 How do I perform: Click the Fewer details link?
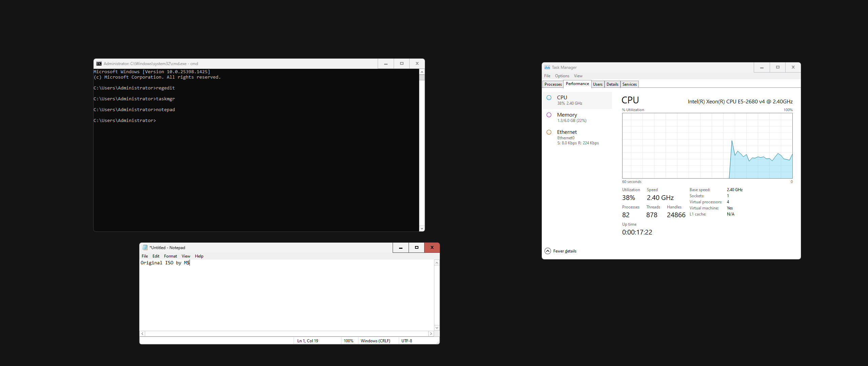tap(565, 251)
